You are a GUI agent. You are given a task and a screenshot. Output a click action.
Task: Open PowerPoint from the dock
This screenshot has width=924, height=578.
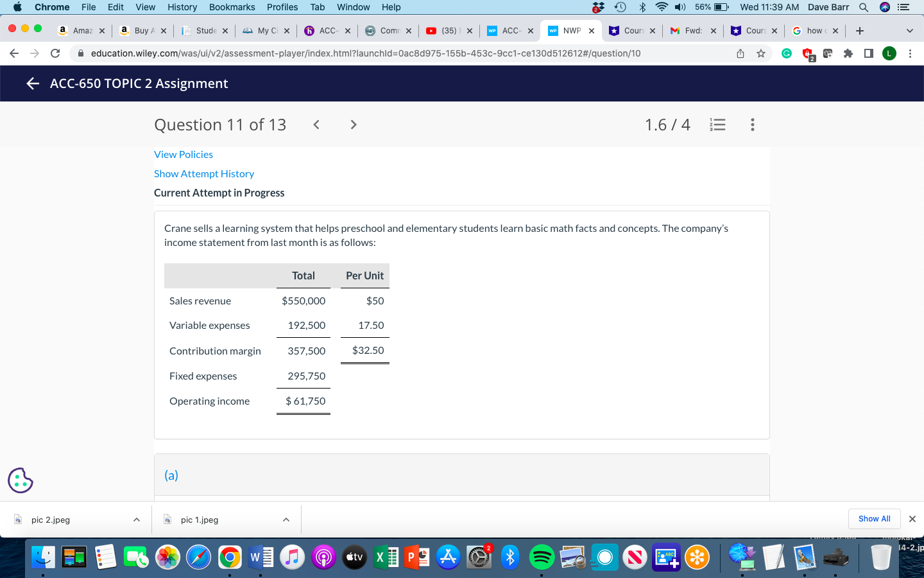(x=416, y=557)
